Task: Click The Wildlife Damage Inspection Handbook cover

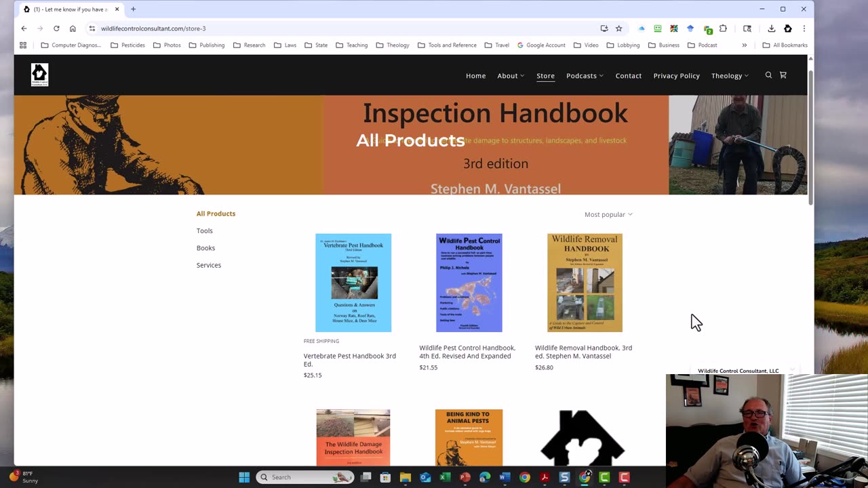Action: (x=353, y=438)
